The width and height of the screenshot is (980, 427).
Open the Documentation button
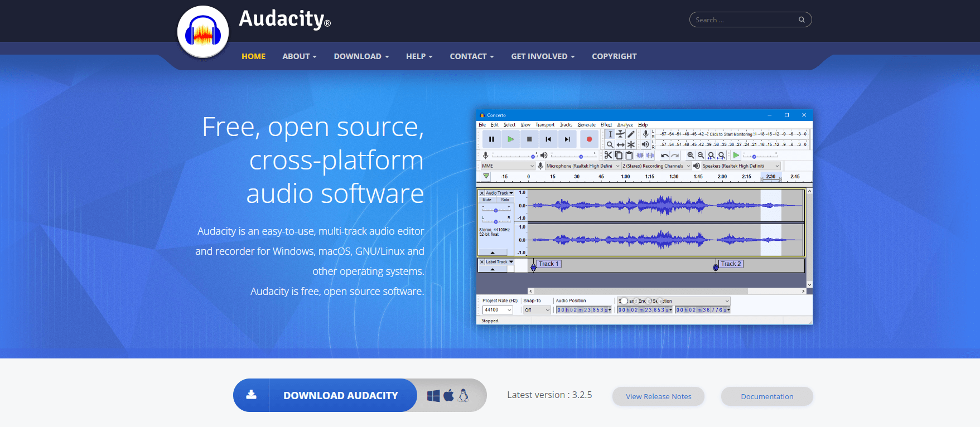click(x=767, y=396)
